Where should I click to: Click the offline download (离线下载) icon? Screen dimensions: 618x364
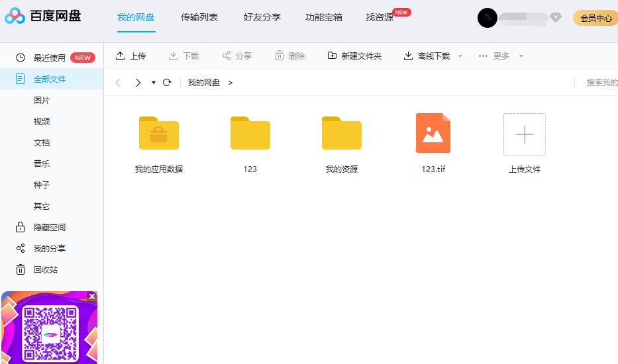[408, 56]
